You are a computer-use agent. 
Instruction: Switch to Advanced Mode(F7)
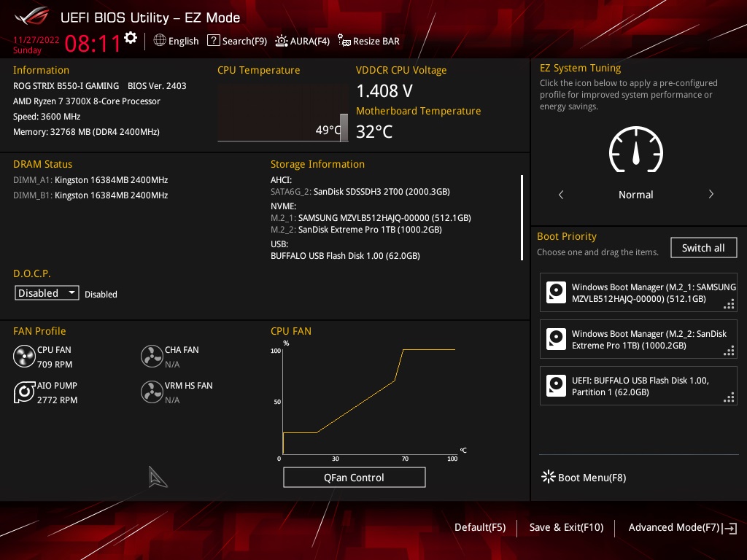673,527
